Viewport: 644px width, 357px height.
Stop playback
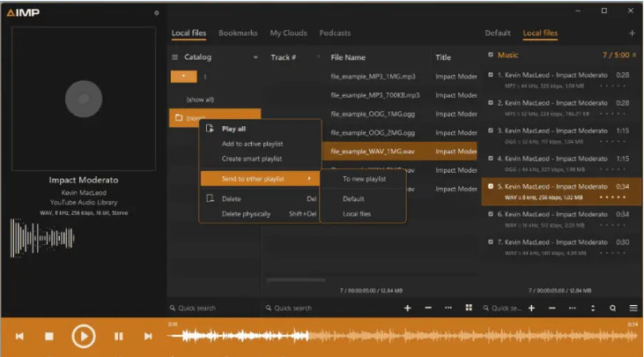click(48, 337)
